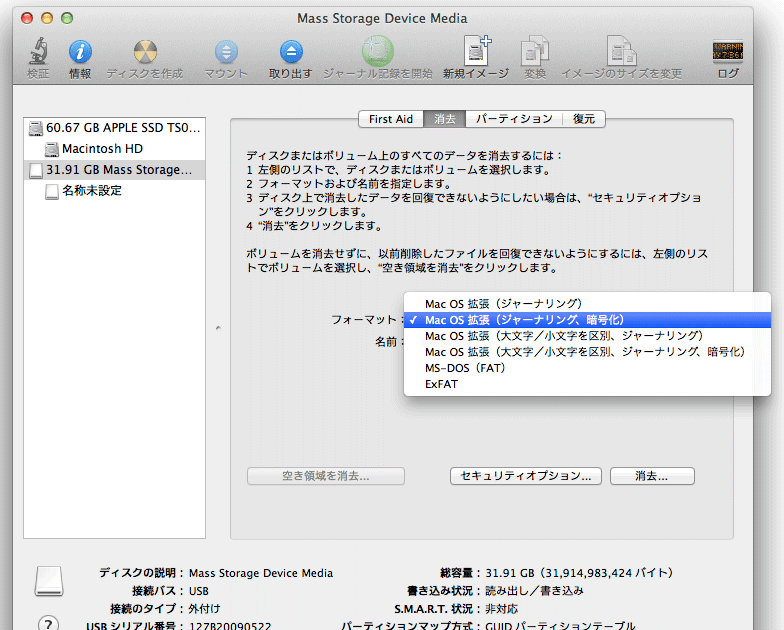The height and width of the screenshot is (630, 784).
Task: Switch to the パーティション tab
Action: click(x=514, y=119)
